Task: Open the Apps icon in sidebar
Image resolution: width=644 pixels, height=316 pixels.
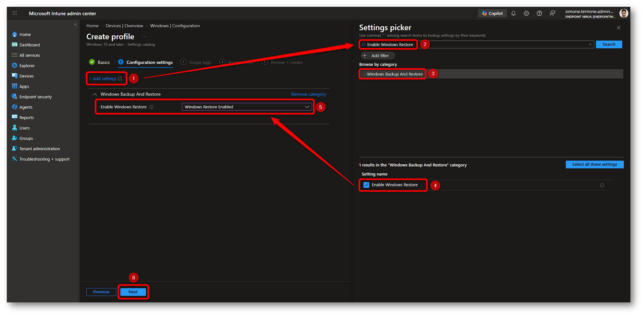Action: point(15,86)
